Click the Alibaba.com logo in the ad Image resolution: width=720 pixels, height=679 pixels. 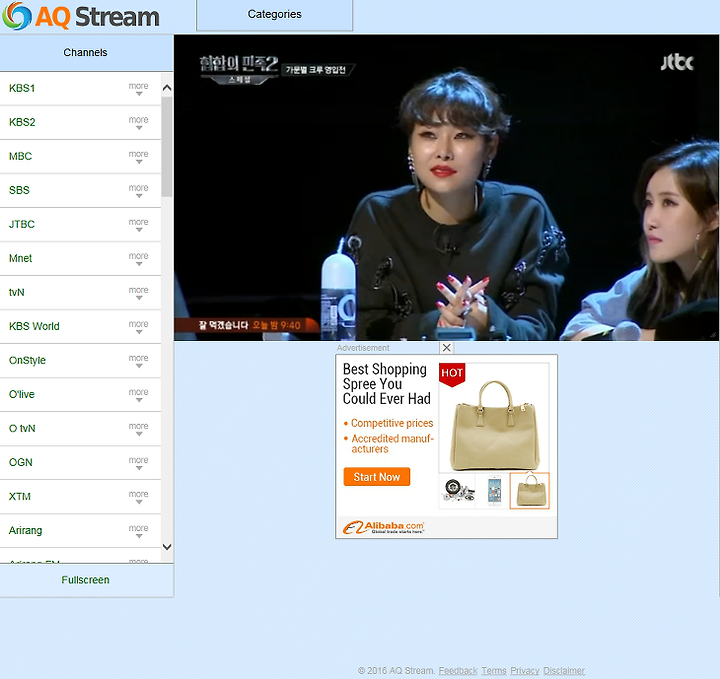tap(383, 527)
